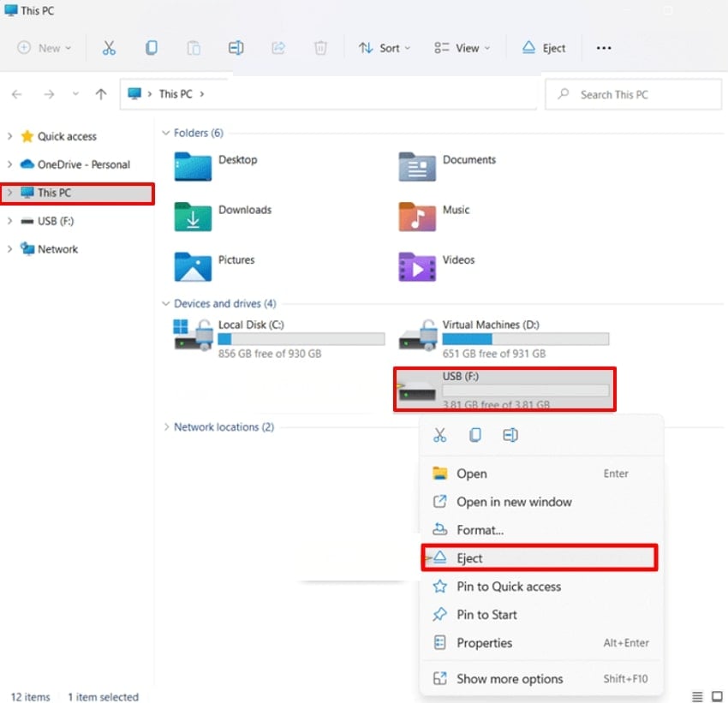This screenshot has width=728, height=703.
Task: Choose Properties in the context menu
Action: point(540,643)
